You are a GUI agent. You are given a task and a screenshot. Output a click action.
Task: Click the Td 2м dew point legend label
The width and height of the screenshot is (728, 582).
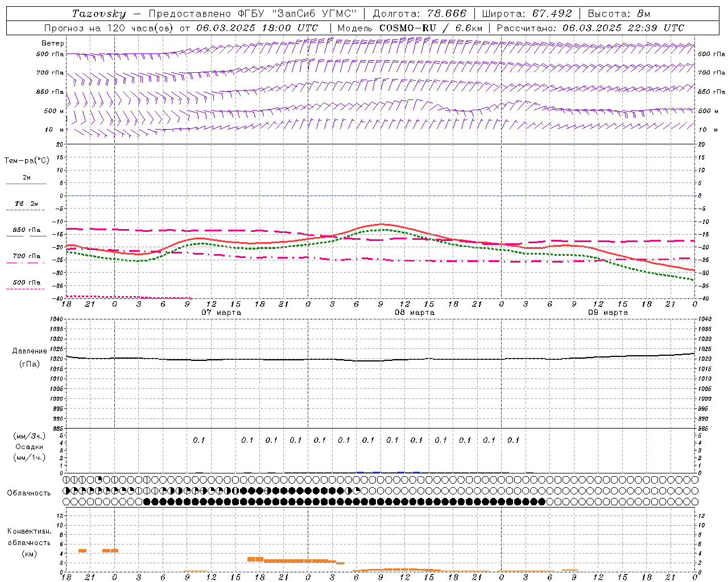point(26,203)
